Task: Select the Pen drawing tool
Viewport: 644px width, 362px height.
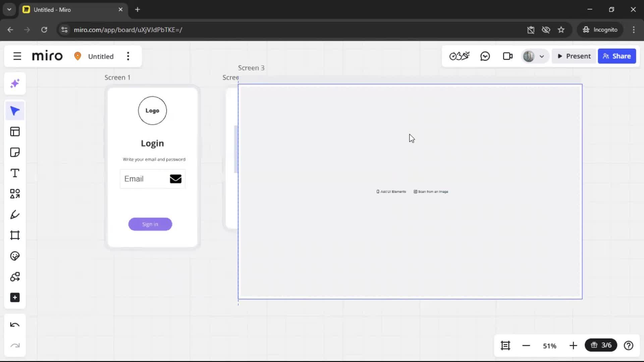Action: click(15, 215)
